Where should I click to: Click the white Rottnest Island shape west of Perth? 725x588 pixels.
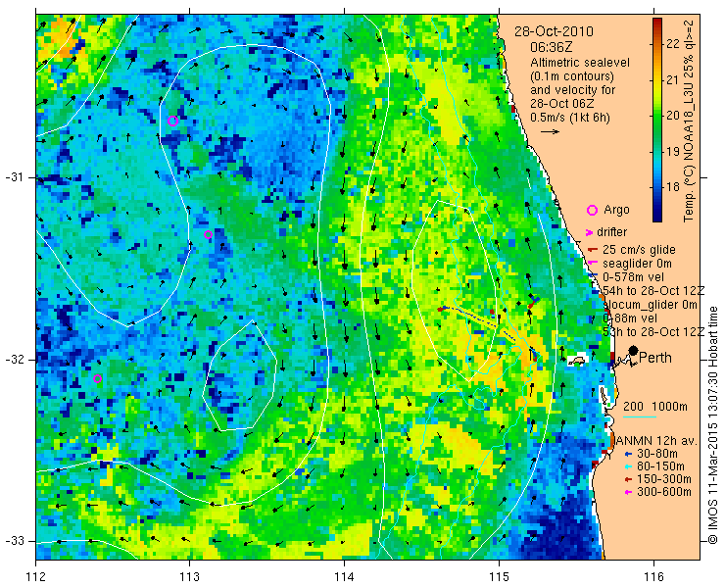tap(577, 360)
